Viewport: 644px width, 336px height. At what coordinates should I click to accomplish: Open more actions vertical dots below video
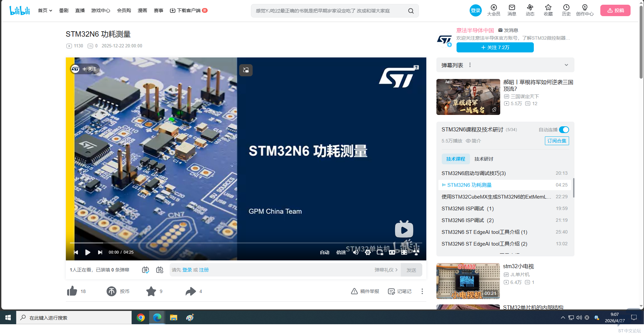click(x=422, y=291)
